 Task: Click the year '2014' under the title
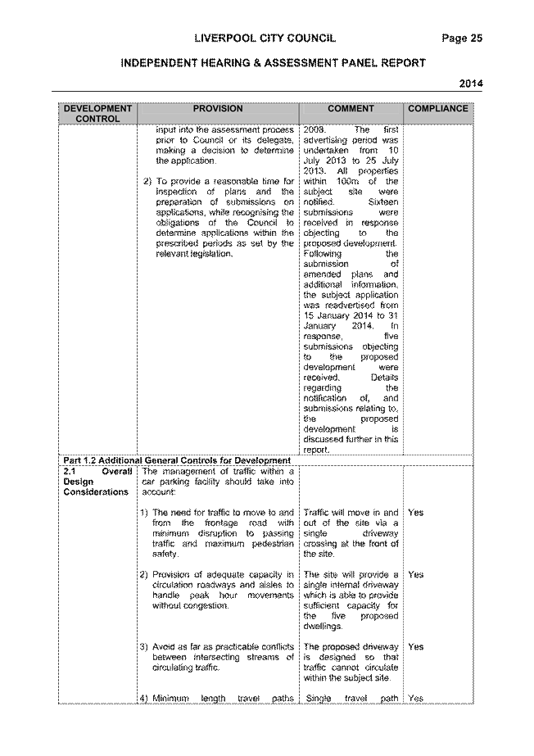[471, 84]
